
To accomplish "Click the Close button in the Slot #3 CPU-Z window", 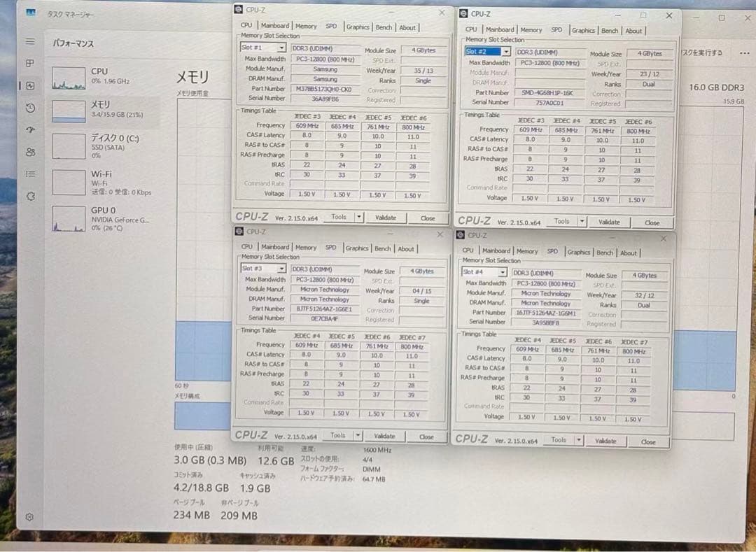I will pos(428,434).
